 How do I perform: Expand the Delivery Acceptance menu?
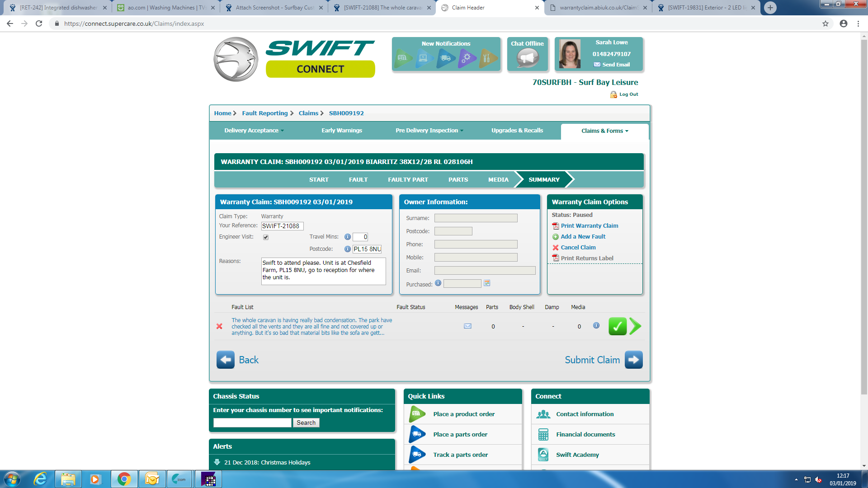(254, 131)
